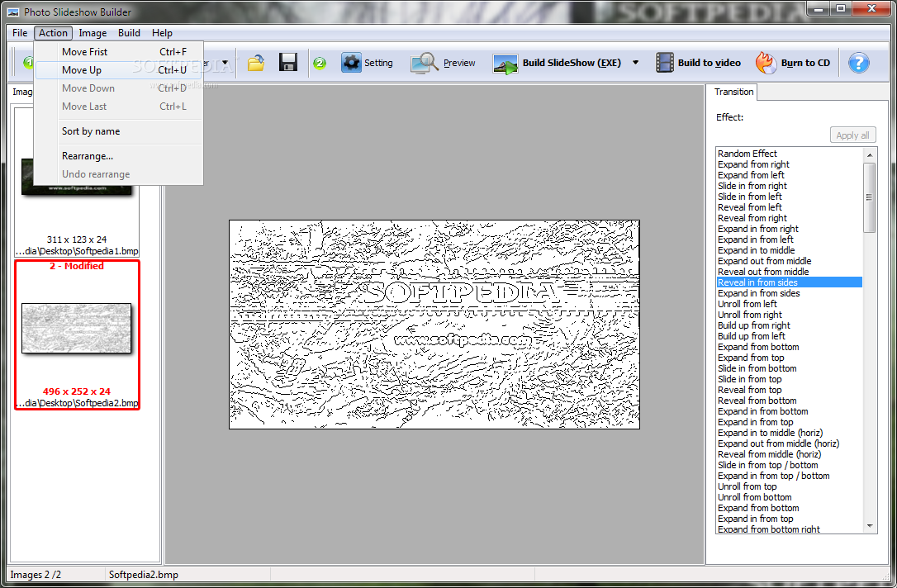
Task: Close the Action menu in menu bar
Action: pos(53,32)
